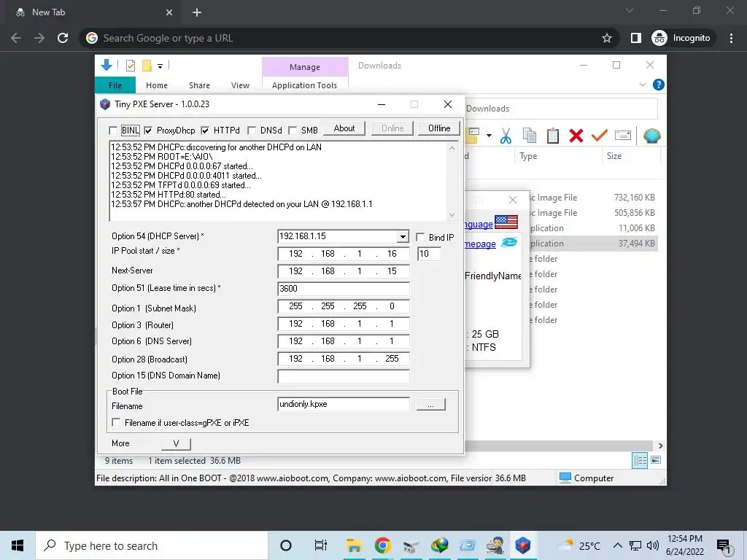This screenshot has height=560, width=747.
Task: Open the Home ribbon tab
Action: click(x=157, y=85)
